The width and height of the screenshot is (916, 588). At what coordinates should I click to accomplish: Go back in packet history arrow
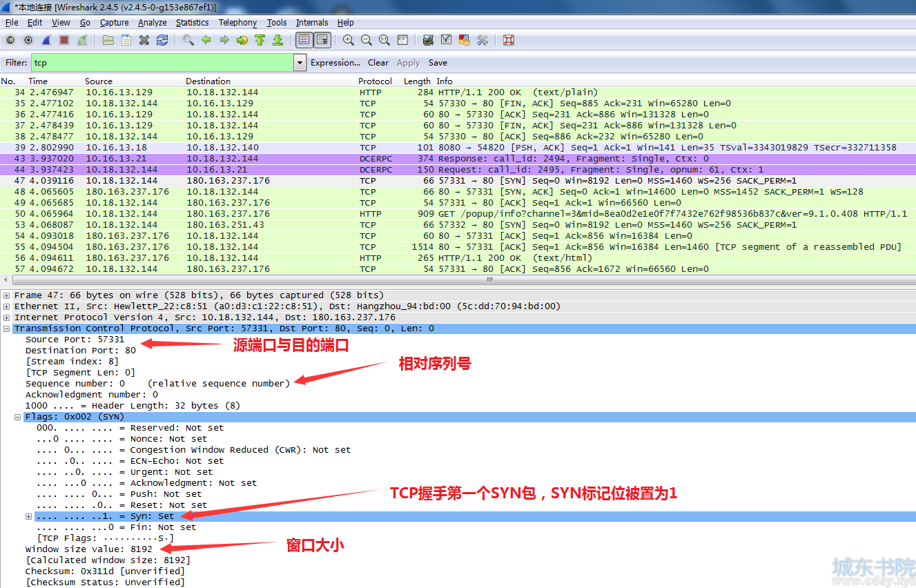(x=206, y=40)
